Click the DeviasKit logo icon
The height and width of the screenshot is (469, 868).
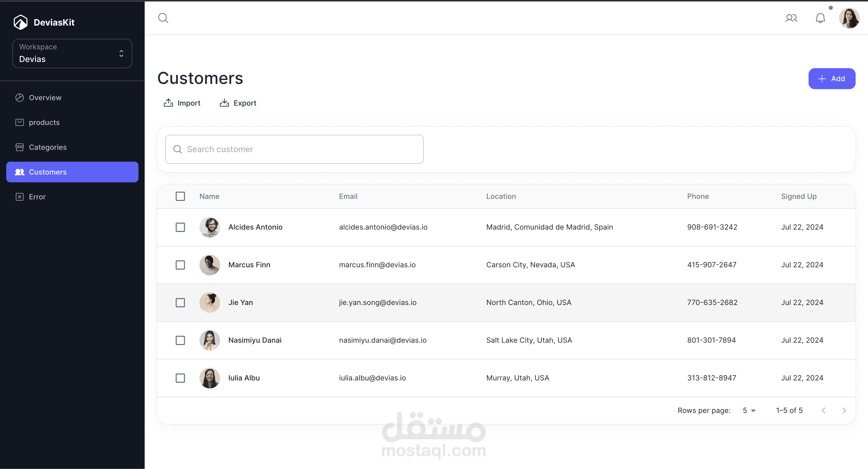(x=21, y=22)
